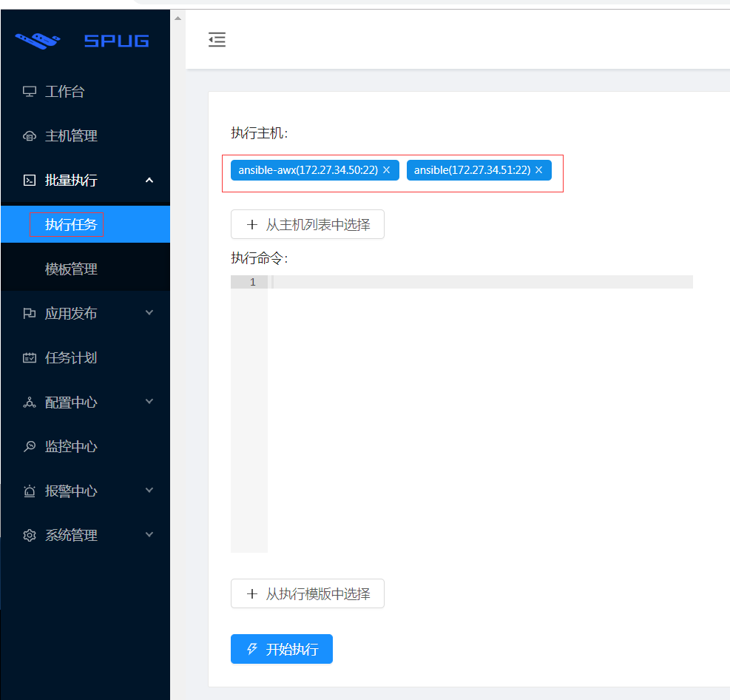The height and width of the screenshot is (700, 730).
Task: Click the 从主机列表中选择 button
Action: [308, 224]
